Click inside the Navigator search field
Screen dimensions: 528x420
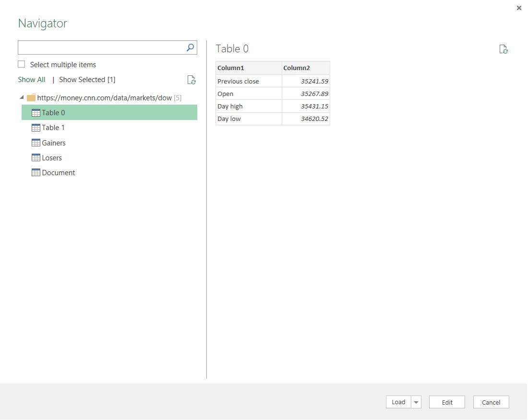[101, 48]
